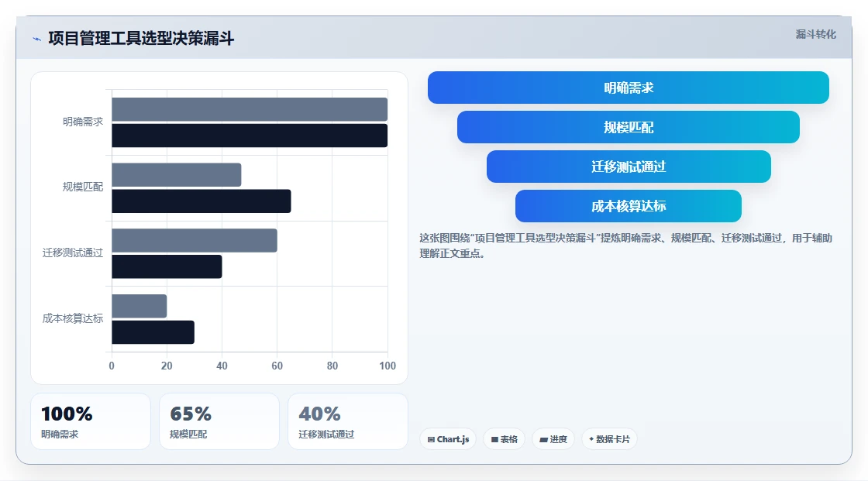This screenshot has width=868, height=481.
Task: Click the axis value 0
Action: (112, 366)
